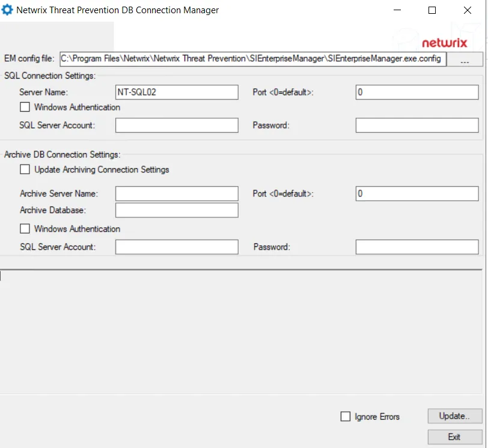
Task: Click the Password field under SQL Connection Settings
Action: click(417, 126)
